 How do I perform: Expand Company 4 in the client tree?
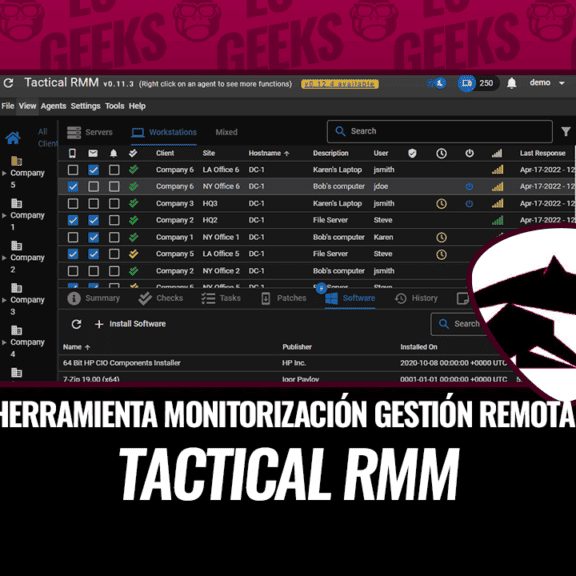4,342
